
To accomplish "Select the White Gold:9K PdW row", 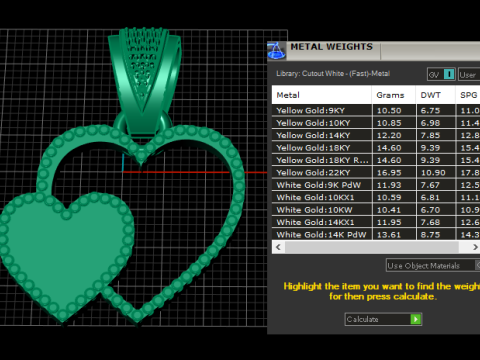I will tap(376, 185).
